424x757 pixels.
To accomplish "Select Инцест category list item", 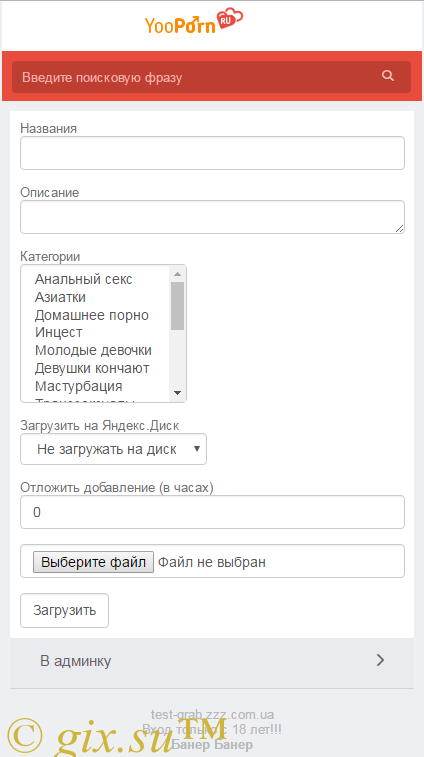I will pos(58,333).
